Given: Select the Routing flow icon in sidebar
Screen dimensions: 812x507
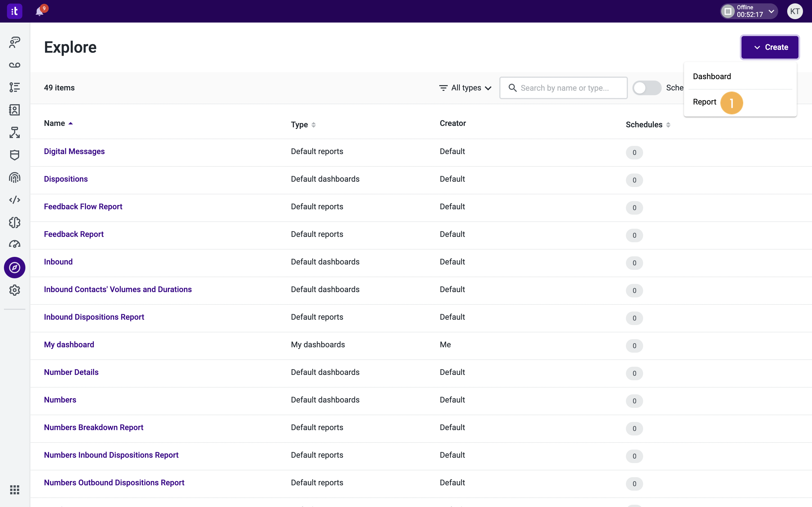Looking at the screenshot, I should [x=14, y=132].
